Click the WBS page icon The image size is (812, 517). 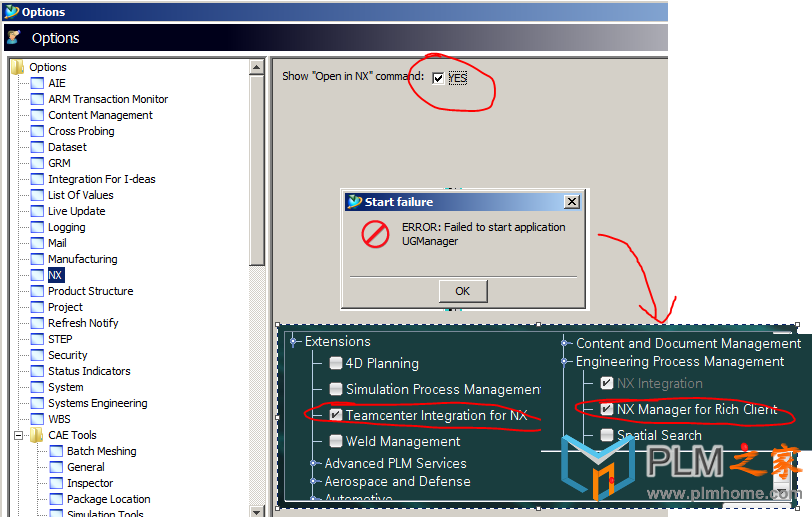37,419
